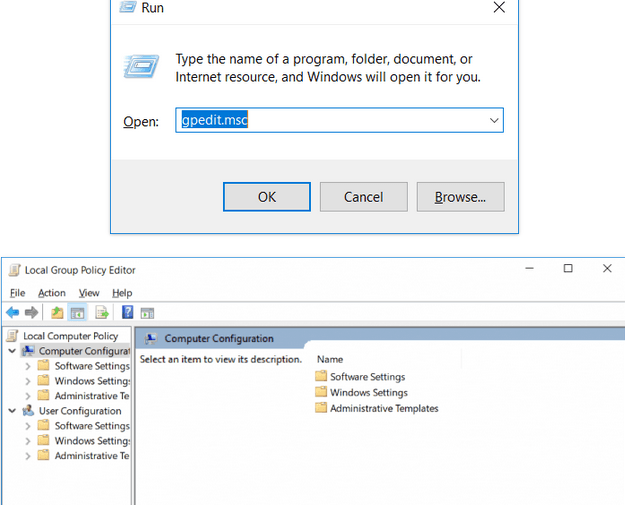Open the File menu
The image size is (625, 505).
18,293
